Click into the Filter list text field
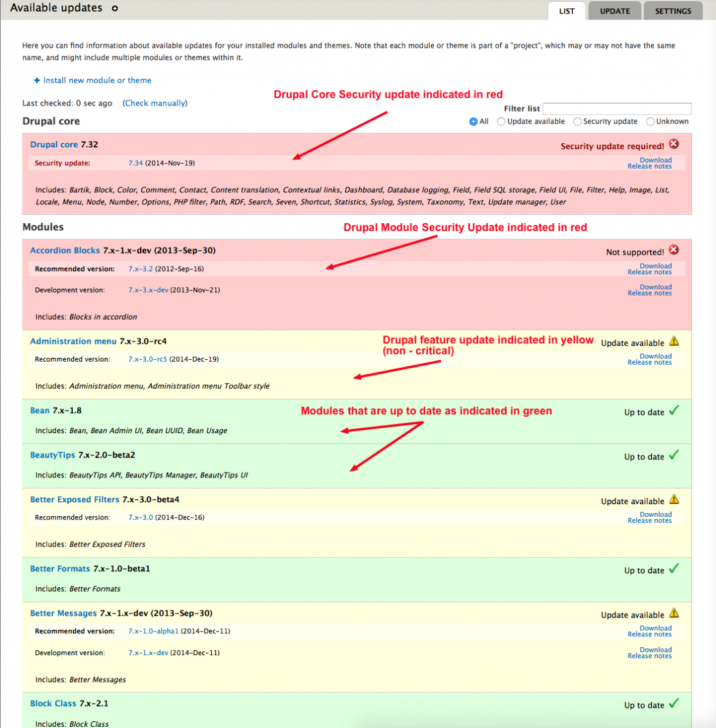 (617, 109)
